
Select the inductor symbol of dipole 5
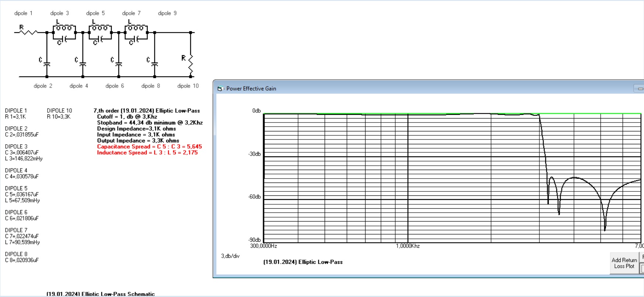100,28
